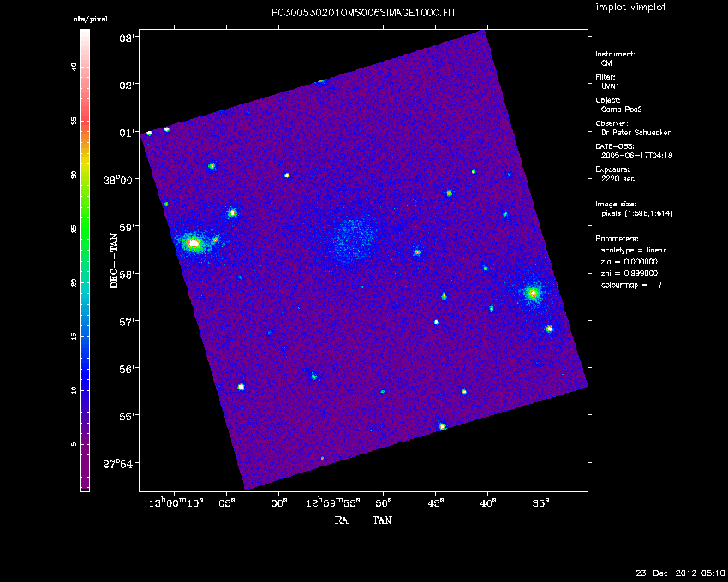Click the 'implot vimplot' text

(630, 8)
